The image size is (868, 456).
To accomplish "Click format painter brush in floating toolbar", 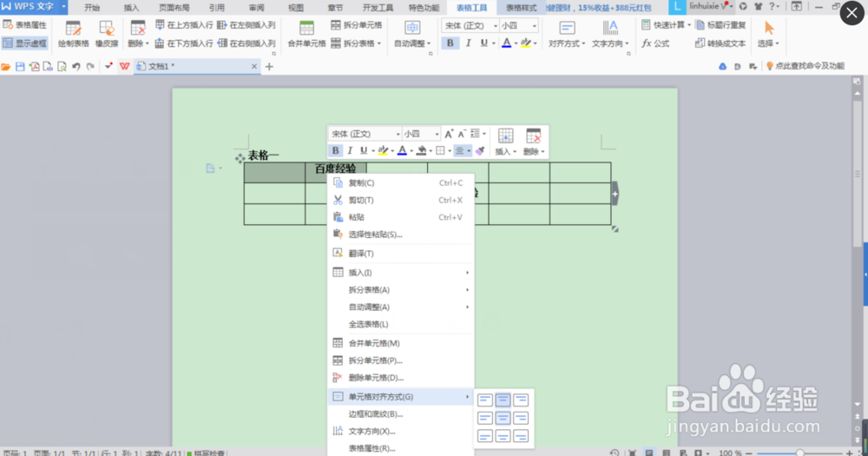I will point(480,150).
